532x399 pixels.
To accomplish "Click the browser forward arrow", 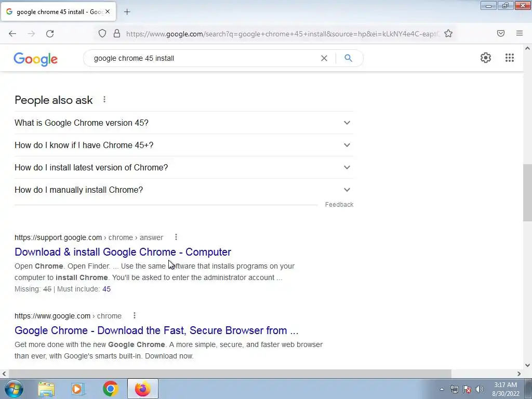I will 31,34.
